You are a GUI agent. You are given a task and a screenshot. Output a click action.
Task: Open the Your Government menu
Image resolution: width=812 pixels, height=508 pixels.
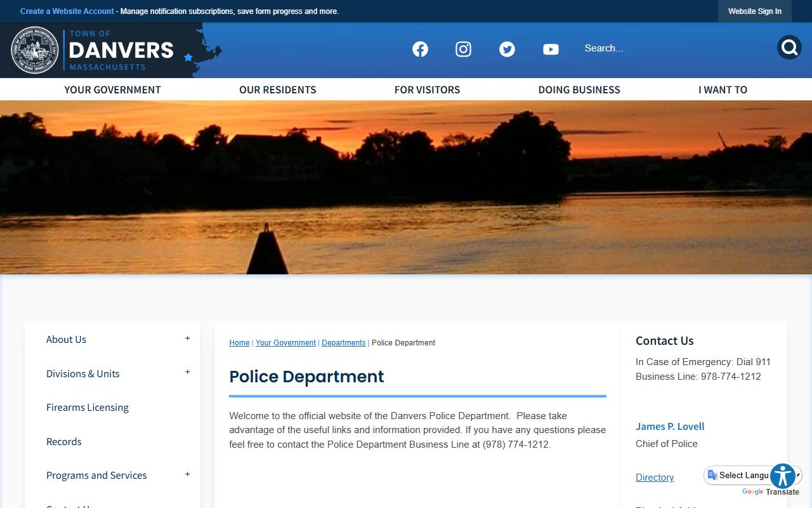(x=112, y=90)
